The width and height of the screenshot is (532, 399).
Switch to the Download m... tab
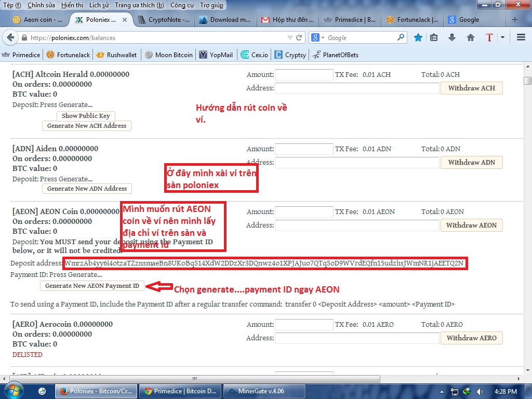tap(224, 20)
